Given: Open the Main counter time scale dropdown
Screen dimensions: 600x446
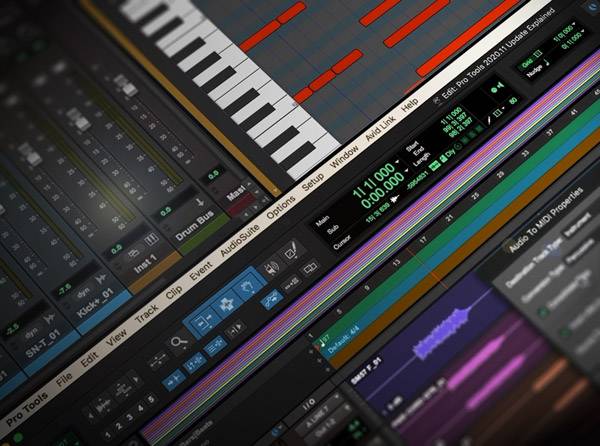Looking at the screenshot, I should (397, 163).
